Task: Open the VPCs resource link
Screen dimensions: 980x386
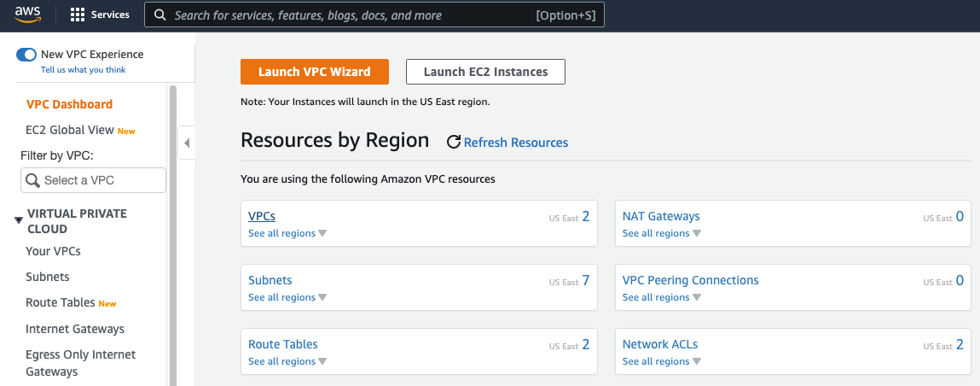Action: (262, 216)
